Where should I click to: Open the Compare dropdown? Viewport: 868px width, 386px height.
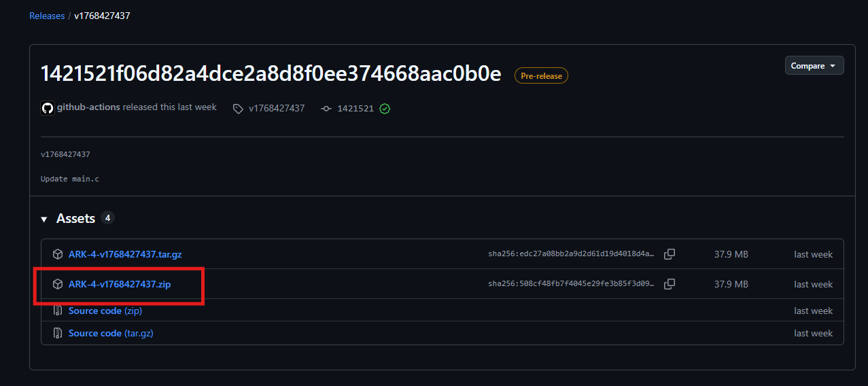[814, 66]
